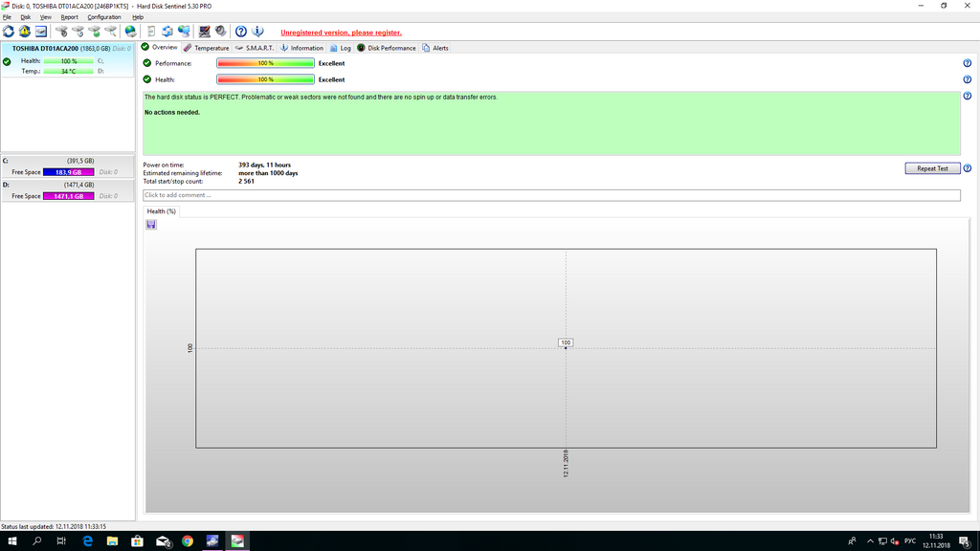980x551 pixels.
Task: Click the disk with green check icon
Action: click(95, 32)
